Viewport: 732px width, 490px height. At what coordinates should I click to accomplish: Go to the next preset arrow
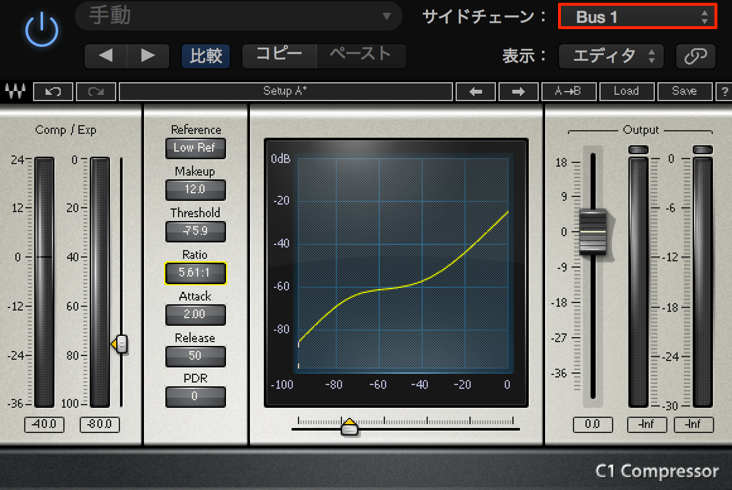coord(148,56)
